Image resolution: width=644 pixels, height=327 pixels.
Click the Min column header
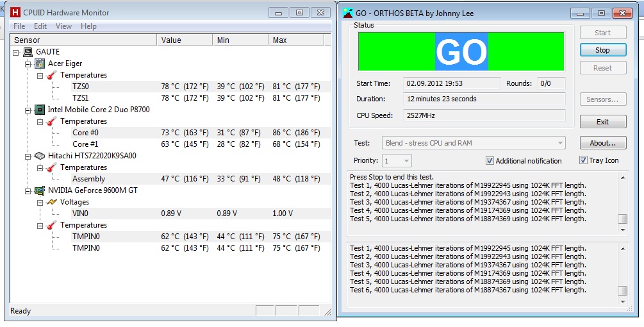pos(241,40)
